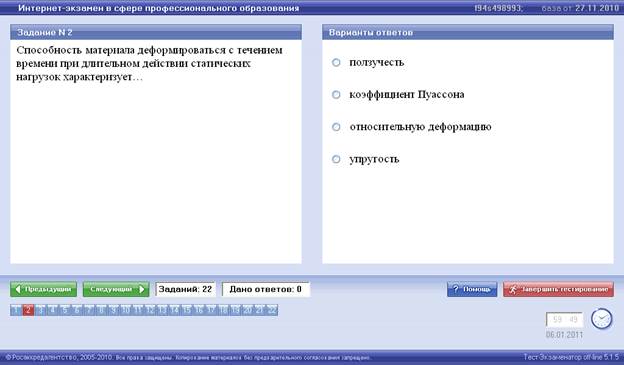Jump to question number 21
The width and height of the screenshot is (624, 365).
(x=259, y=310)
